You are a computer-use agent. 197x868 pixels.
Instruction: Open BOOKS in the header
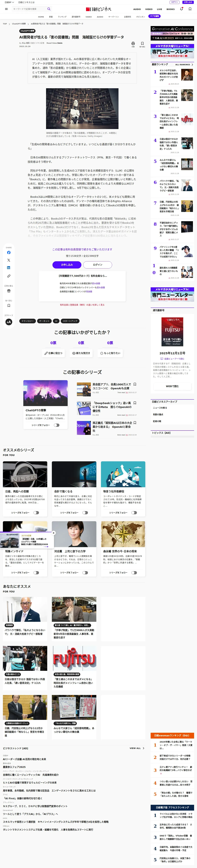click(x=171, y=9)
